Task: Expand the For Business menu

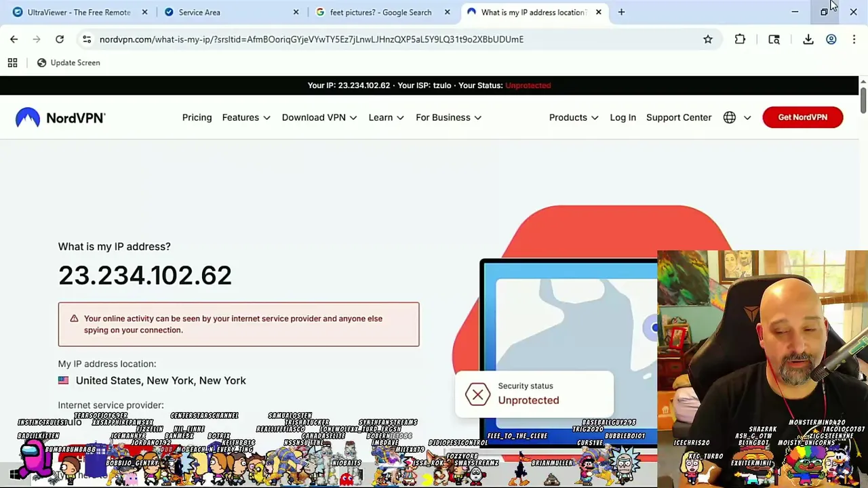Action: pos(449,117)
